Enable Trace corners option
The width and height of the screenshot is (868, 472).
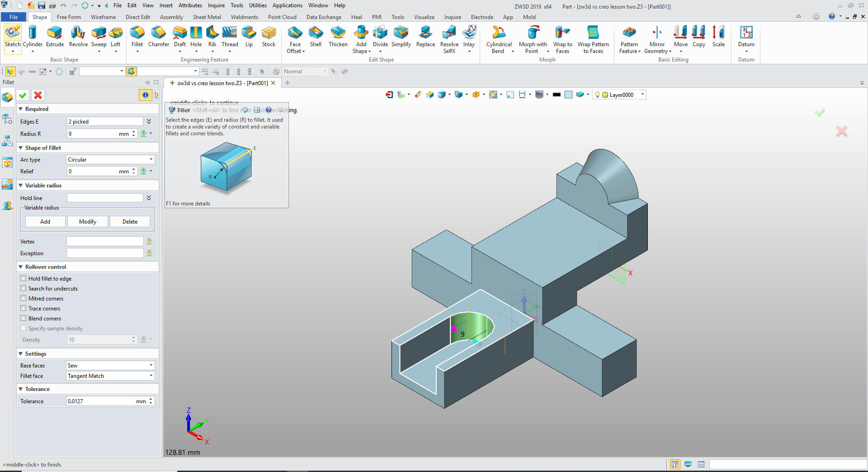tap(24, 308)
